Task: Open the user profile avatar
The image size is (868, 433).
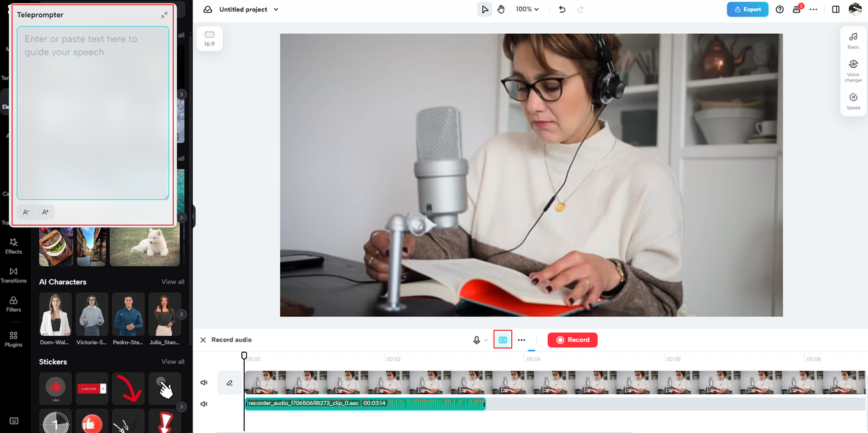Action: point(854,10)
